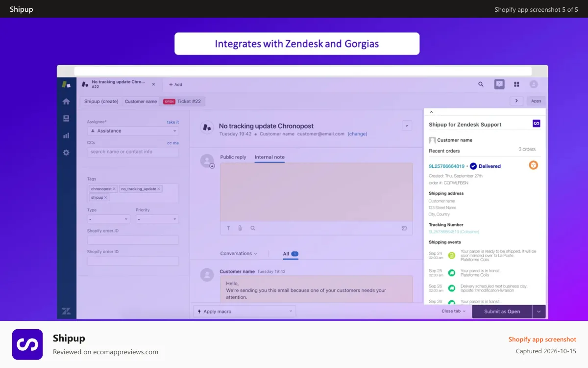Click the Shipup logo in the Zendesk app panel
Viewport: 588px width, 368px height.
pyautogui.click(x=536, y=124)
